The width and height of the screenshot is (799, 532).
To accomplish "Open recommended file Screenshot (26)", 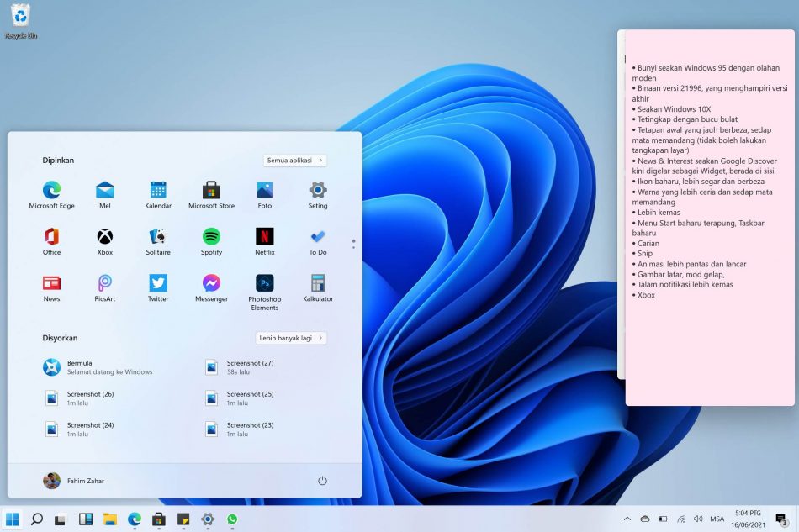I will 79,398.
